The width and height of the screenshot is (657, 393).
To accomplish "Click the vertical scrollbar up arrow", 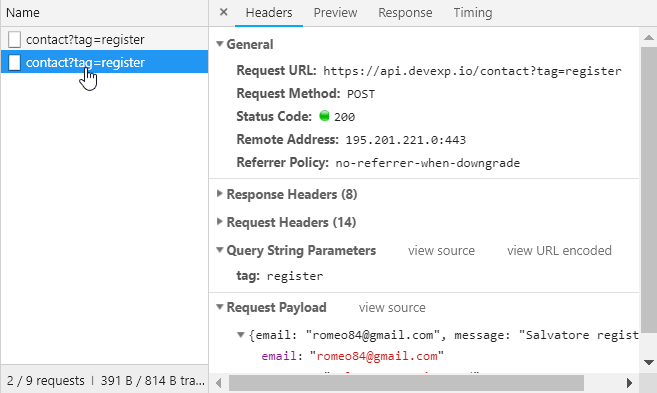I will click(x=649, y=38).
